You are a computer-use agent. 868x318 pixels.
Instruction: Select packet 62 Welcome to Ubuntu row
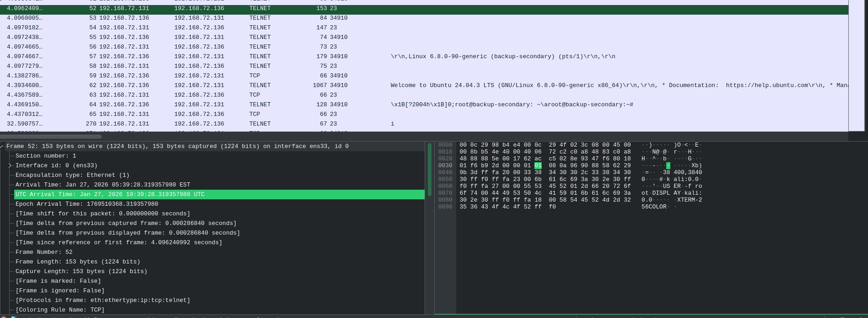[424, 85]
